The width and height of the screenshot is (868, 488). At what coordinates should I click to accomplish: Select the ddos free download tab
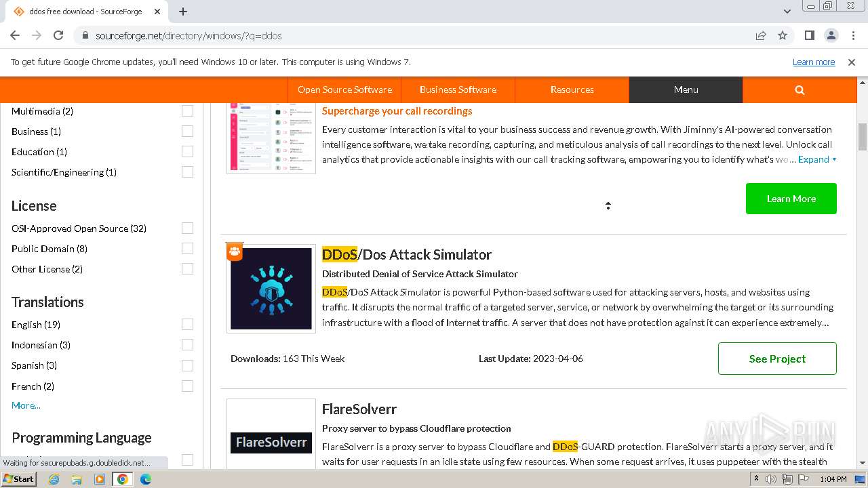86,12
